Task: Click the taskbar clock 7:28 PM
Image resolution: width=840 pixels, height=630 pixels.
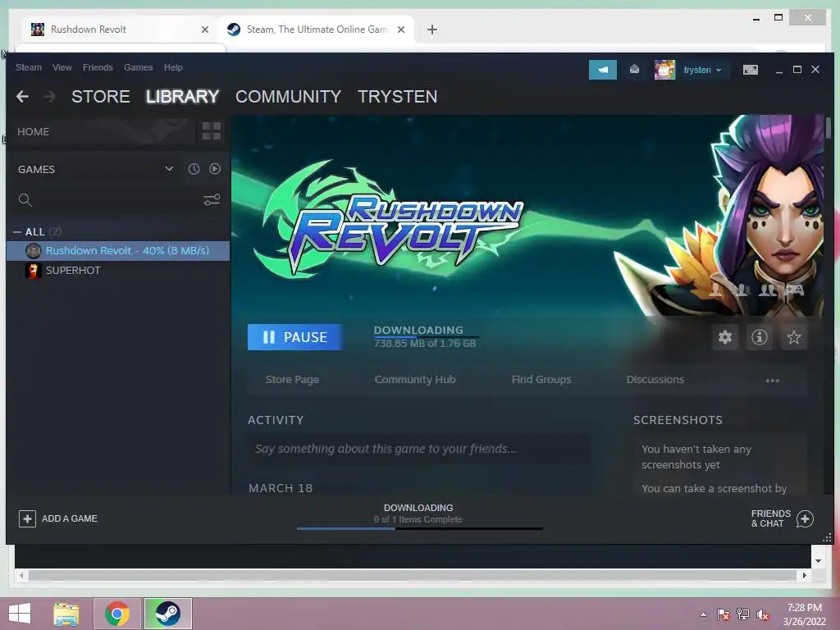Action: click(x=804, y=608)
